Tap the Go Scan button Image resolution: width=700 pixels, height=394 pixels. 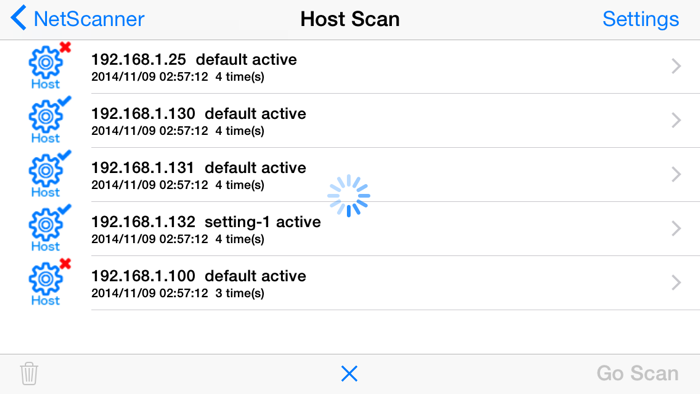(638, 373)
